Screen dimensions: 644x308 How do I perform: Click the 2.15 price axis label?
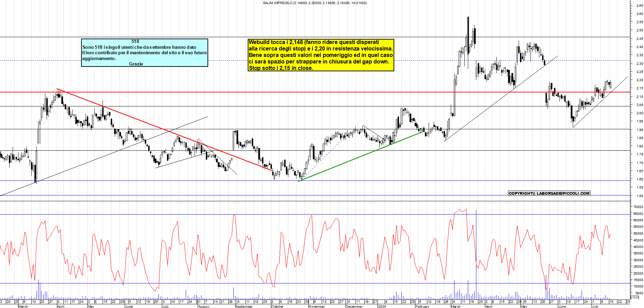pos(640,88)
